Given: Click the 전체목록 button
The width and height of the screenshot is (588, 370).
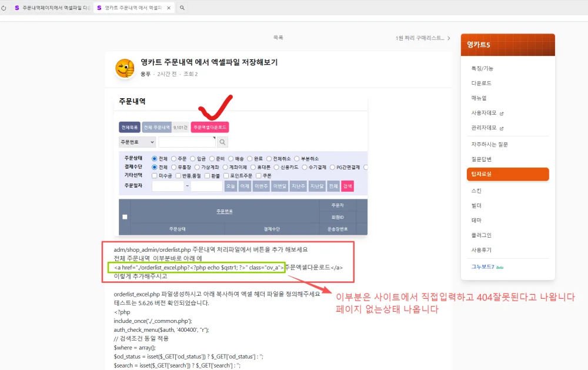Looking at the screenshot, I should tap(129, 127).
